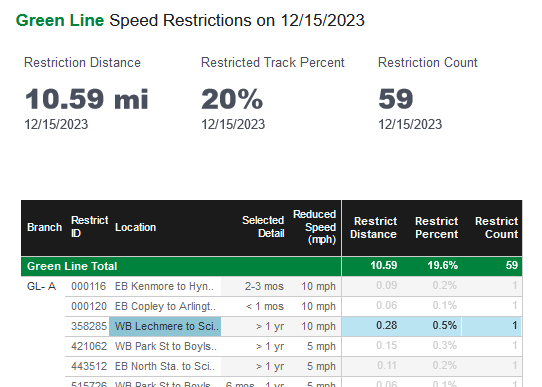Select EB North Sta. to Sci.. location
Screen dimensions: 542x387
tap(165, 366)
